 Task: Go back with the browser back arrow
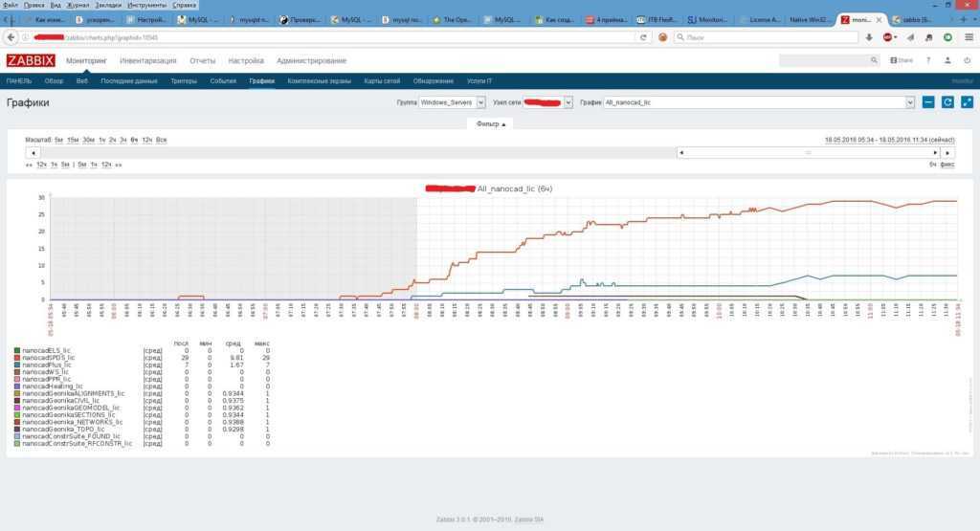11,37
